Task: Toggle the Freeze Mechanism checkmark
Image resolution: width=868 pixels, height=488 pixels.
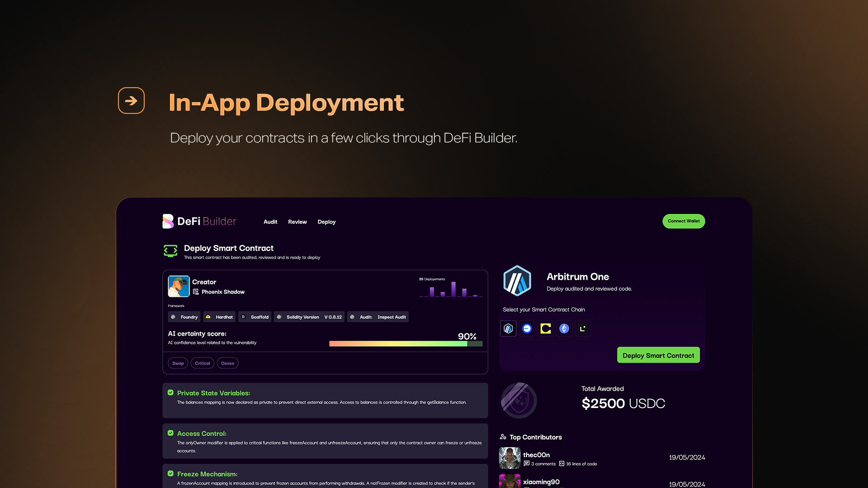Action: click(170, 474)
